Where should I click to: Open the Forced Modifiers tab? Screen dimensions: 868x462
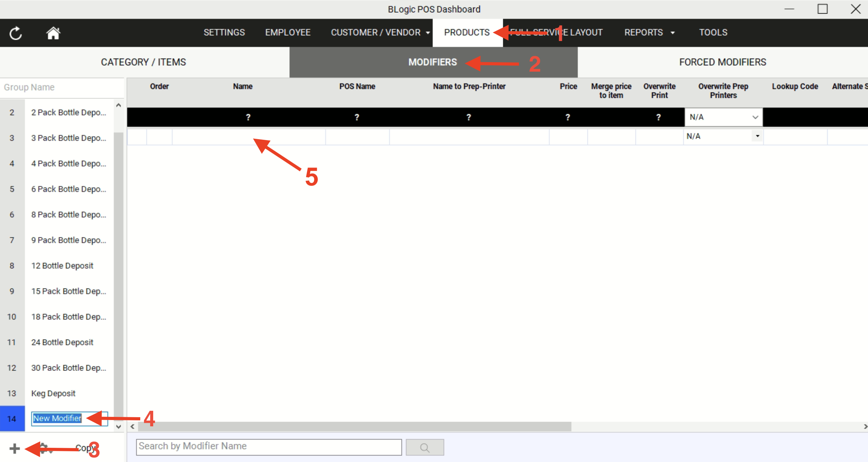click(722, 62)
